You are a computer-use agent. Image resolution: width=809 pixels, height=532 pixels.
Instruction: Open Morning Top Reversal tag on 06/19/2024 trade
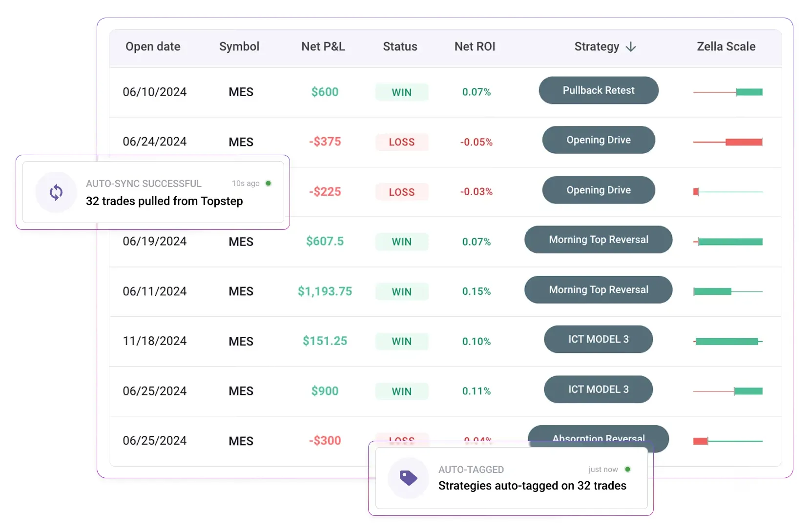point(599,240)
